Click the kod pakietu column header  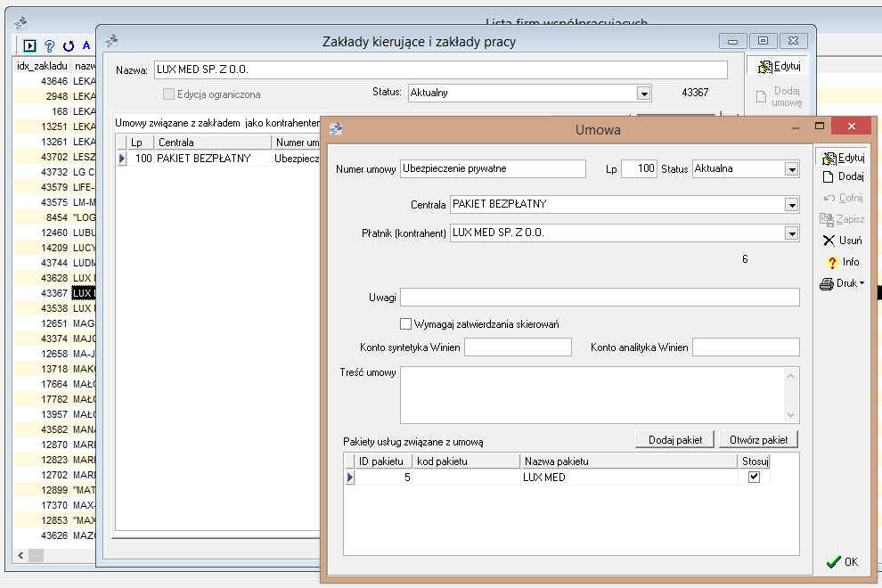pos(466,461)
